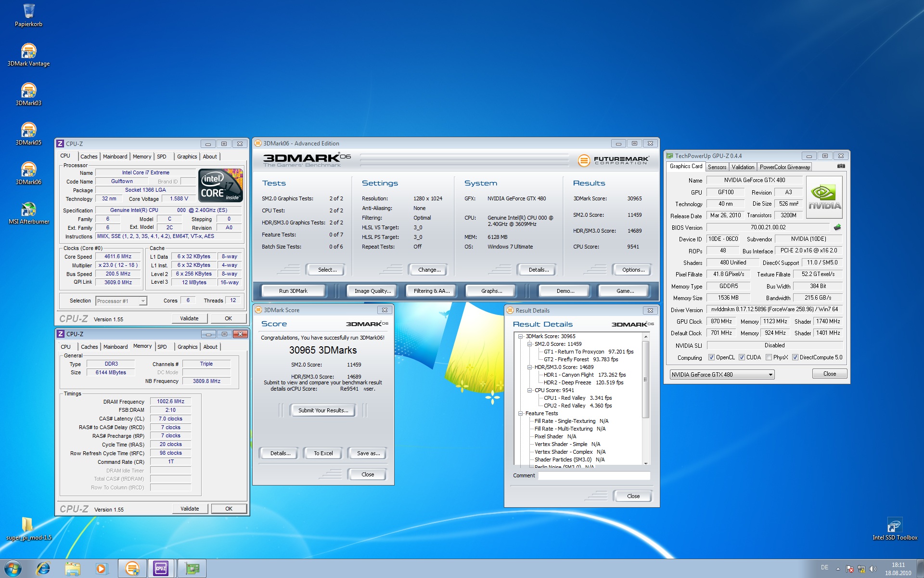924x578 pixels.
Task: Select GT1 - Return To Proxycon row
Action: [x=589, y=352]
